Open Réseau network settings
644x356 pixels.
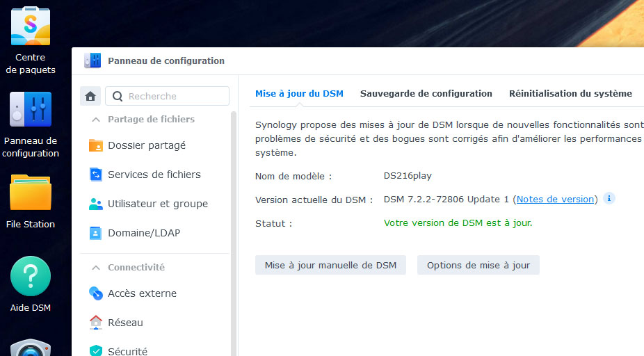125,323
